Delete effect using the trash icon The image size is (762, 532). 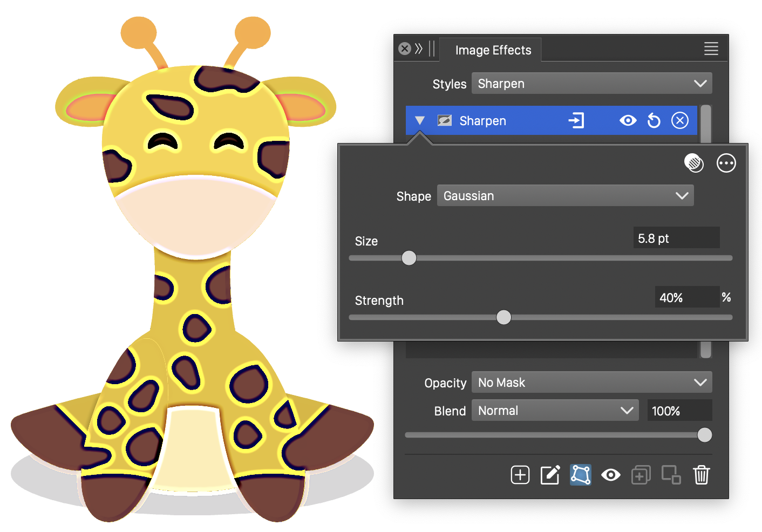click(701, 475)
